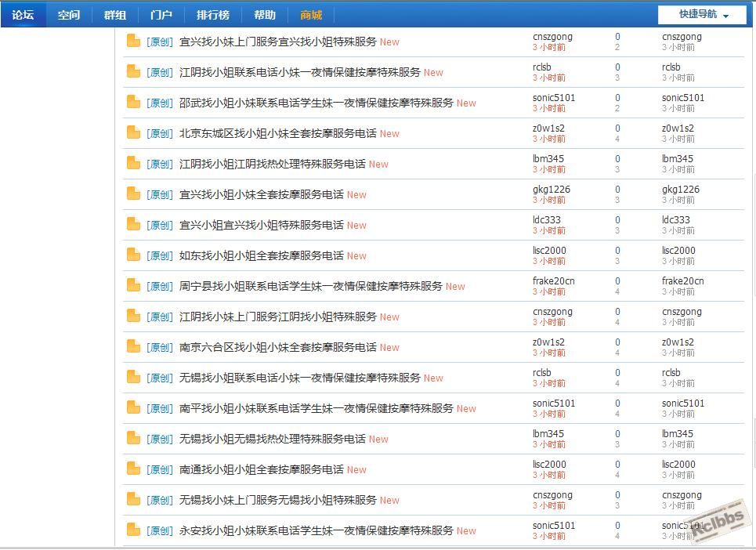756x550 pixels.
Task: Open the thread title starting with 北京东城区
Action: coord(277,133)
